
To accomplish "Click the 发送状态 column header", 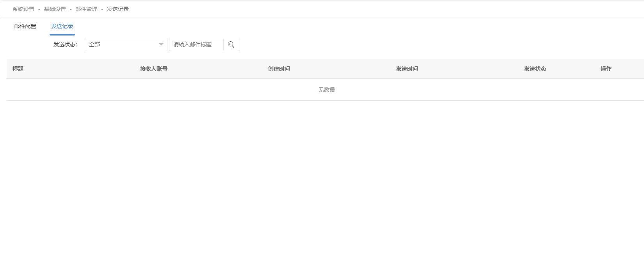I will [x=535, y=69].
